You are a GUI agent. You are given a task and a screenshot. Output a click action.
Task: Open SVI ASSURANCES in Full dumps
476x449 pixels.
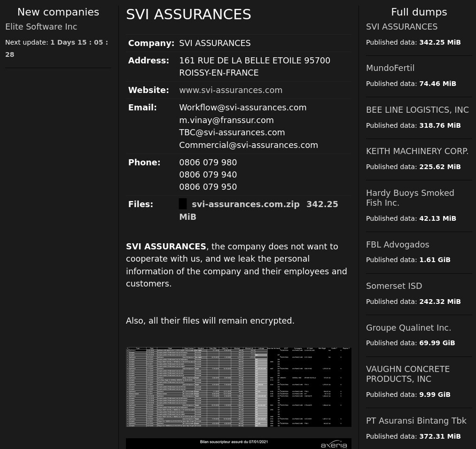[x=402, y=27]
